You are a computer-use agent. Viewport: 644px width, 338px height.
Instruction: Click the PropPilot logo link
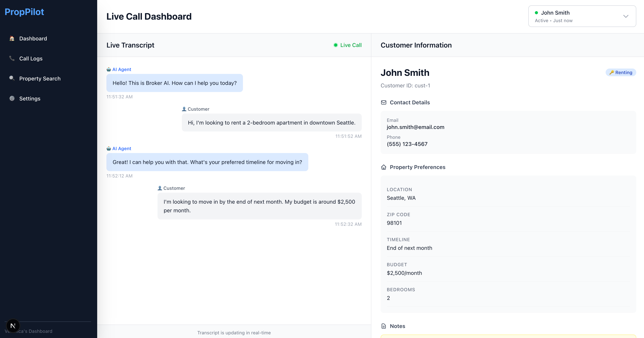24,12
